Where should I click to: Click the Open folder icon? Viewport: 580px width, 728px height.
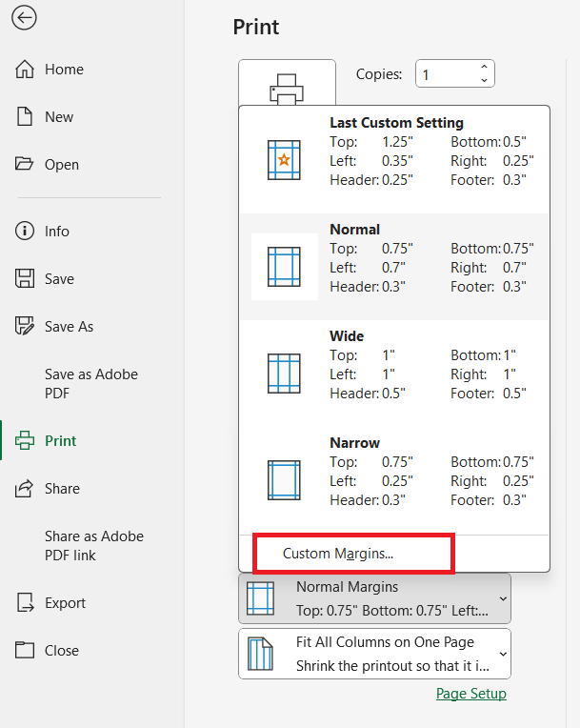(x=24, y=164)
